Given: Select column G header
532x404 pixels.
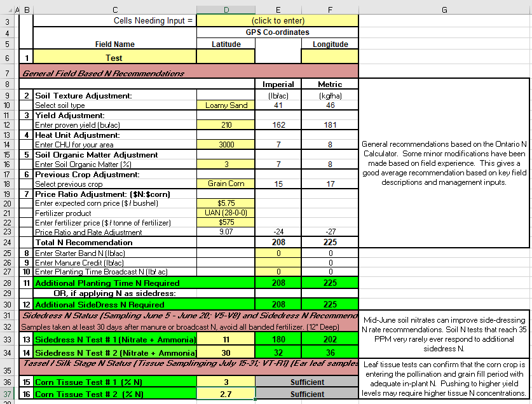Looking at the screenshot, I should pyautogui.click(x=444, y=10).
